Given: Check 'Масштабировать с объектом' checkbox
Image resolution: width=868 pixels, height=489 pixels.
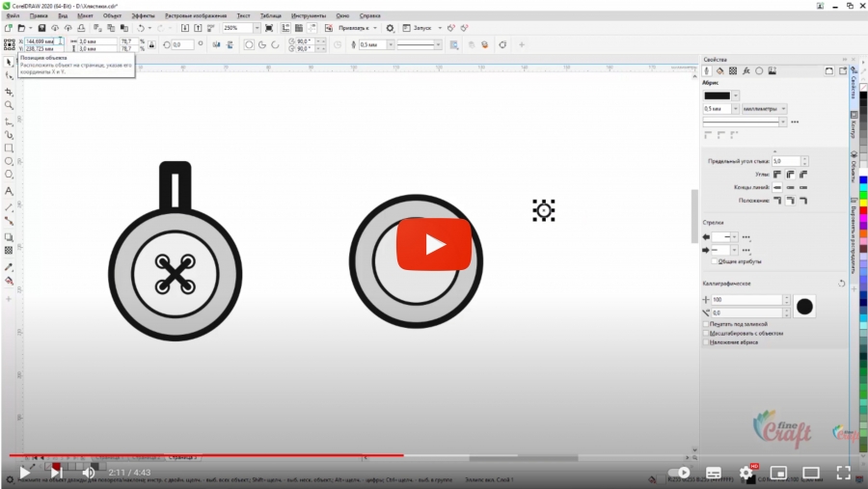Looking at the screenshot, I should point(706,334).
